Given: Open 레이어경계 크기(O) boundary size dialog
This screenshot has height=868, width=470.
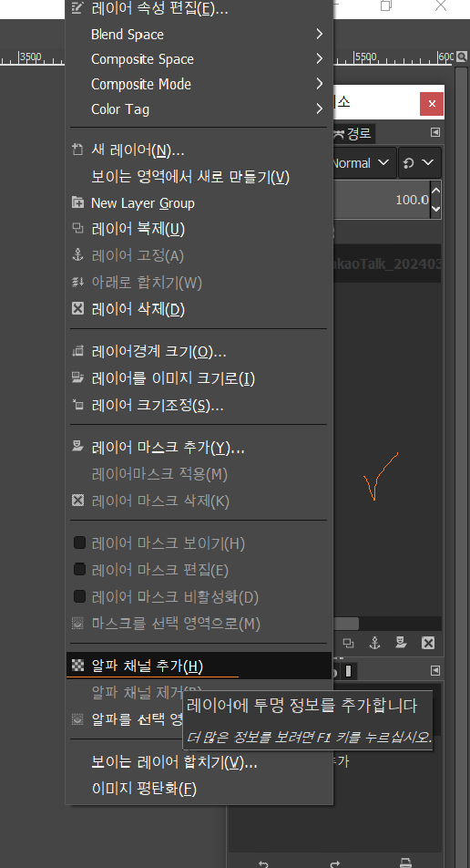Looking at the screenshot, I should pos(199,352).
